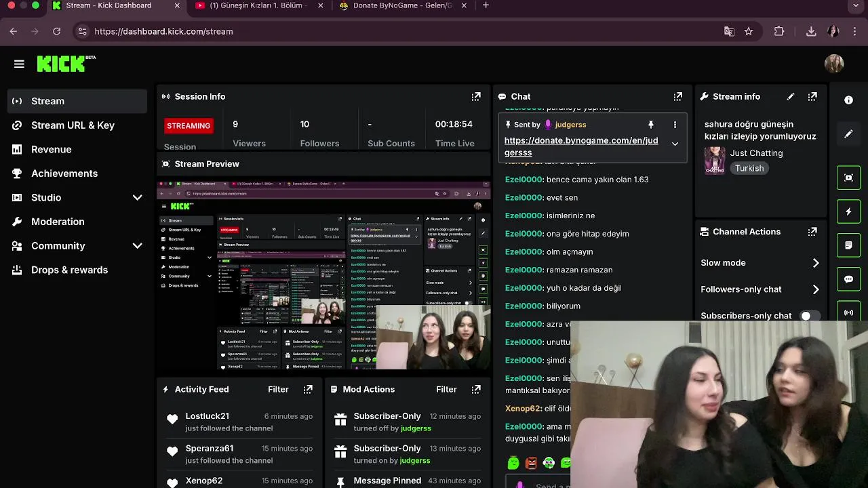Open Followers-only chat settings arrow
Image resolution: width=868 pixels, height=488 pixels.
tap(816, 289)
